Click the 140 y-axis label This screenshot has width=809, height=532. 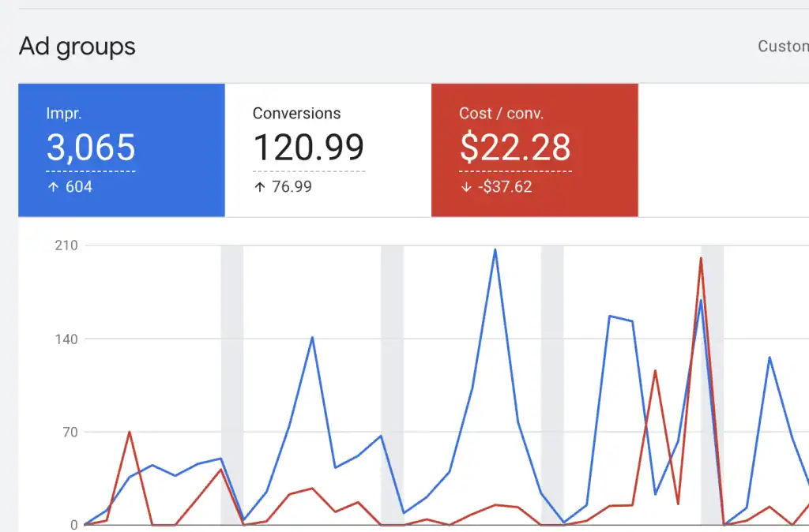66,339
